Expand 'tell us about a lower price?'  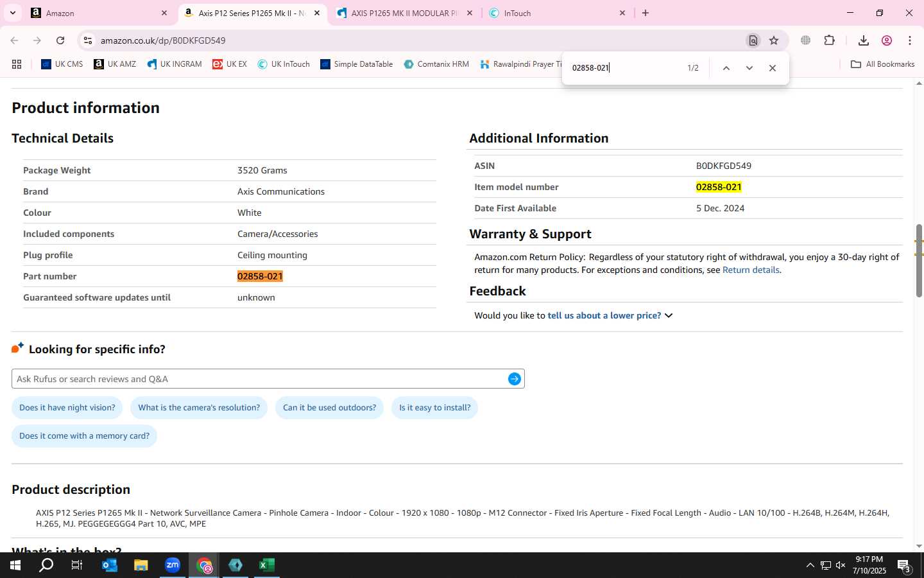(x=610, y=315)
